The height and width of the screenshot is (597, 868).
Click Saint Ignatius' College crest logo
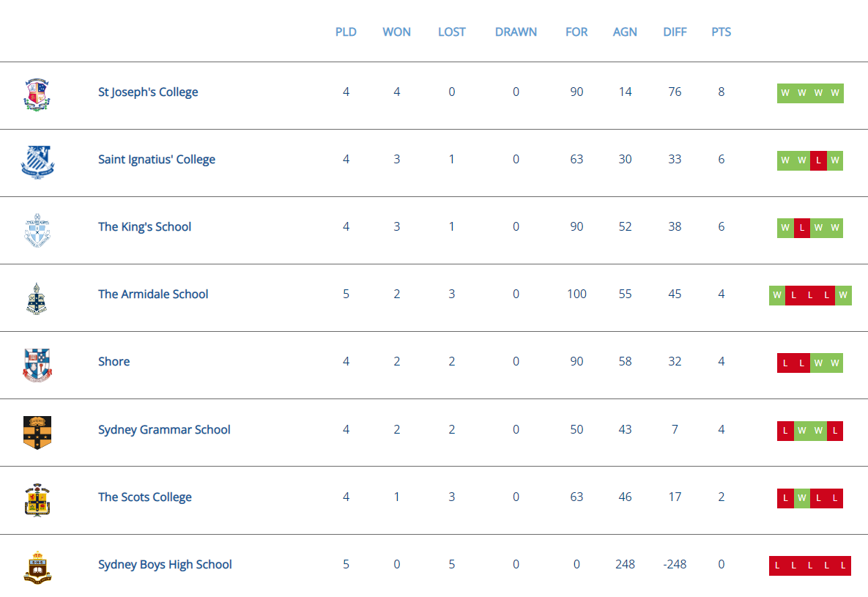click(37, 162)
